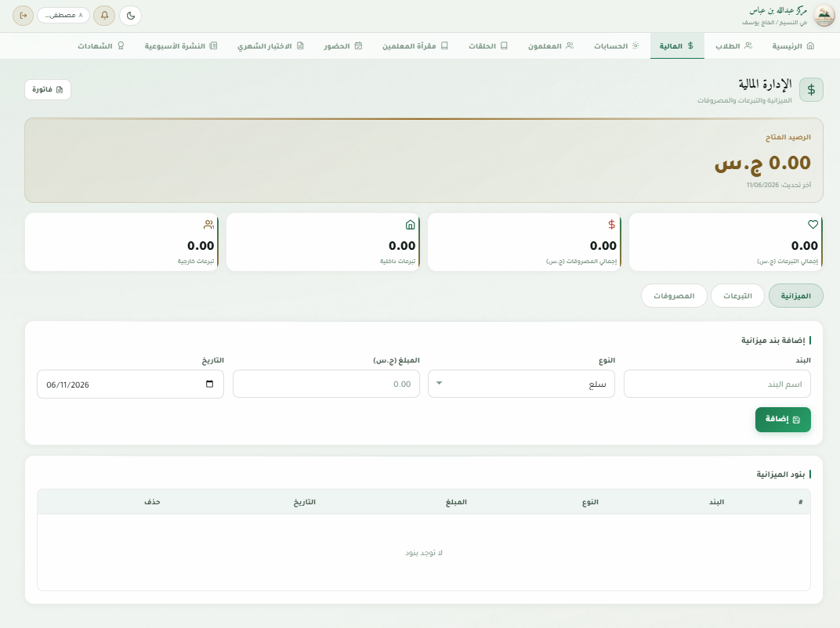This screenshot has height=628, width=840.
Task: Click the center logo thumbnail
Action: (824, 16)
